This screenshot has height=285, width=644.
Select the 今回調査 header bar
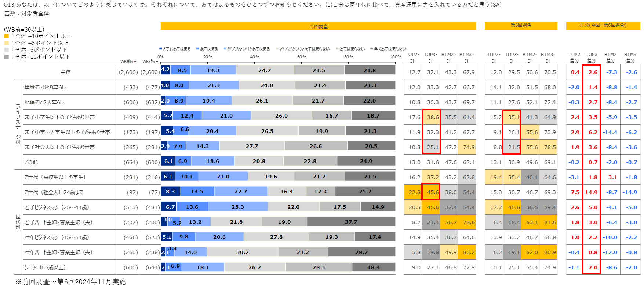[318, 26]
